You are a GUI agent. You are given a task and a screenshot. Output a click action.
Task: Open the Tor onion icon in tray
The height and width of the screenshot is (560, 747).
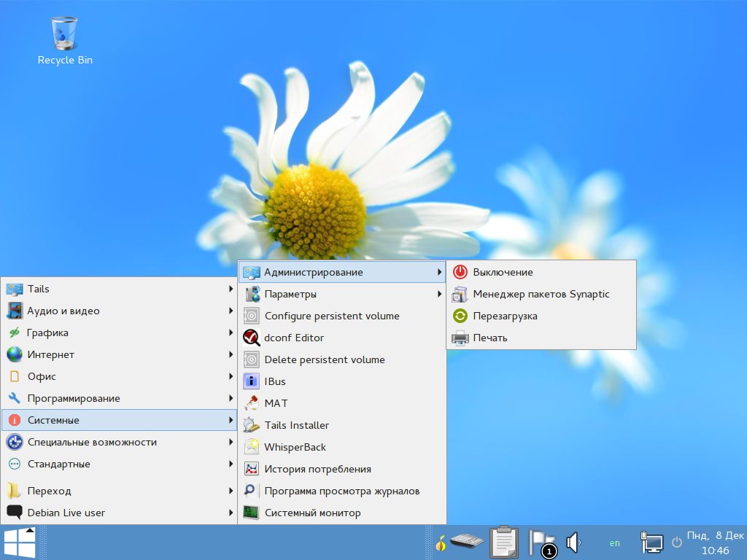click(x=440, y=543)
